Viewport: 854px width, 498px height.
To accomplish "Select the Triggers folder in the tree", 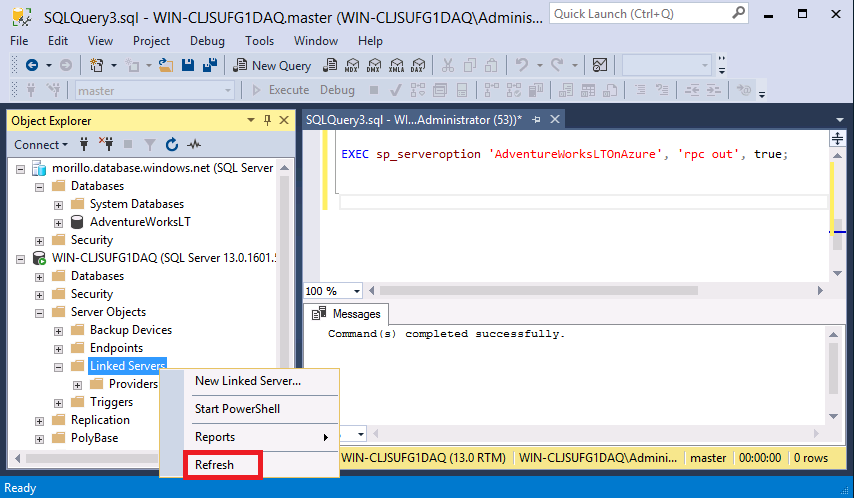I will (111, 402).
